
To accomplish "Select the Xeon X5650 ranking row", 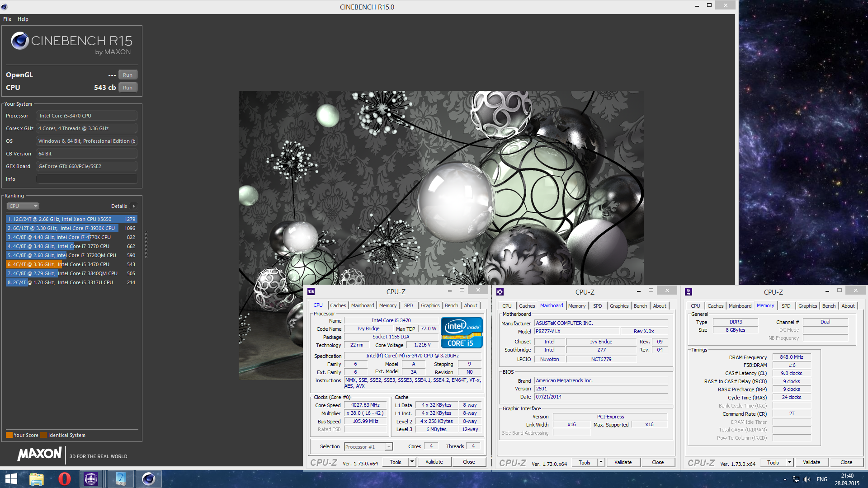I will click(71, 219).
